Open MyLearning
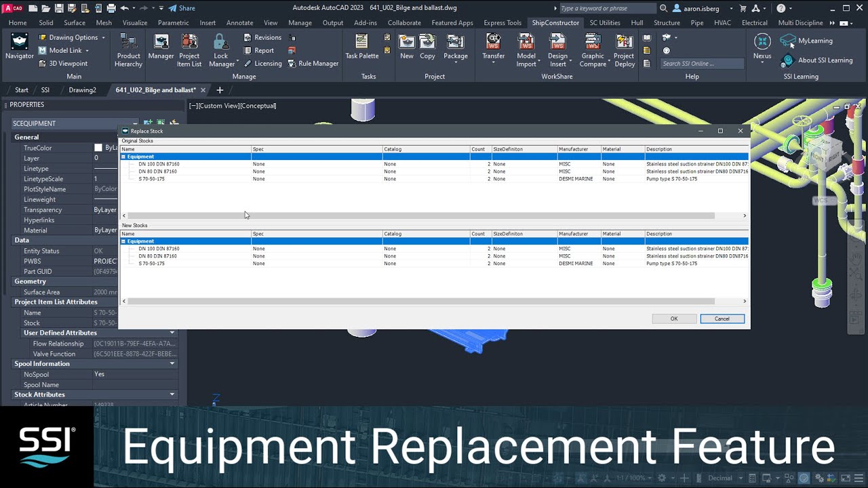This screenshot has height=488, width=868. (x=806, y=41)
